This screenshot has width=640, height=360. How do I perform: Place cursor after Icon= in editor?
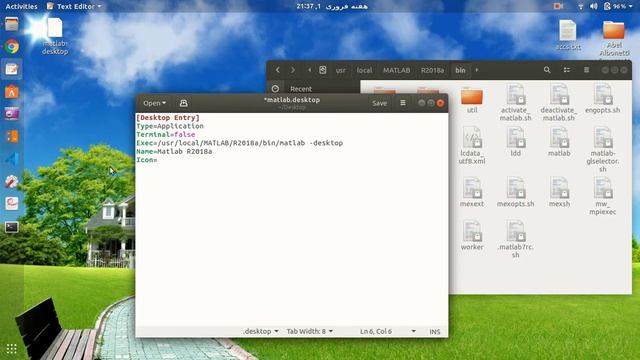pos(158,160)
